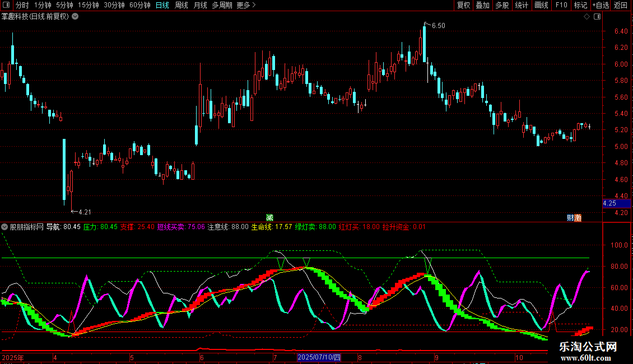Open dropdown next to 掌趣科技 title
The width and height of the screenshot is (633, 364).
(x=75, y=16)
